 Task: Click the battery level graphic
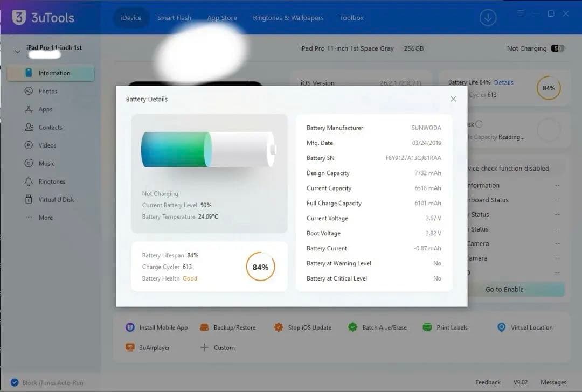click(x=209, y=150)
